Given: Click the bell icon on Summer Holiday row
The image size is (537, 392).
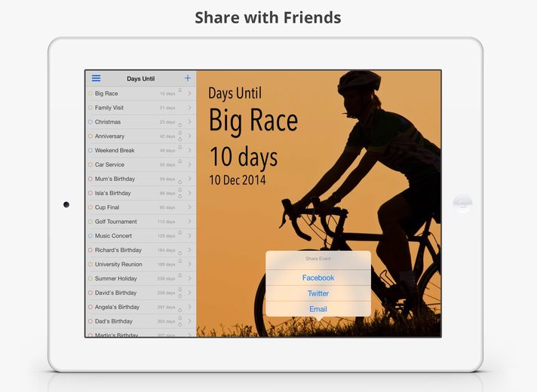Looking at the screenshot, I should (x=180, y=275).
